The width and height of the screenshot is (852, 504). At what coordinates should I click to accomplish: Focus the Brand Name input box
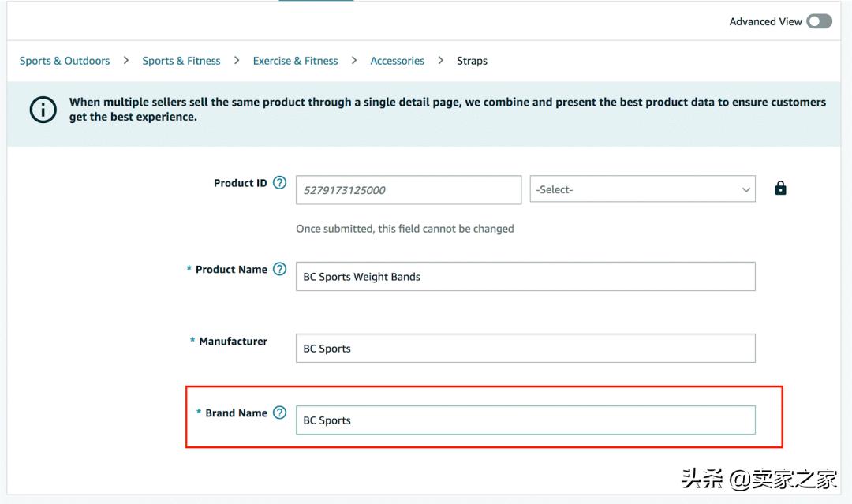525,420
